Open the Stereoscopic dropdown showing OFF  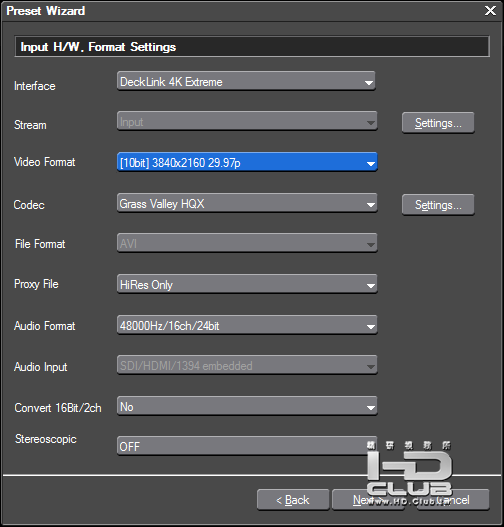247,446
